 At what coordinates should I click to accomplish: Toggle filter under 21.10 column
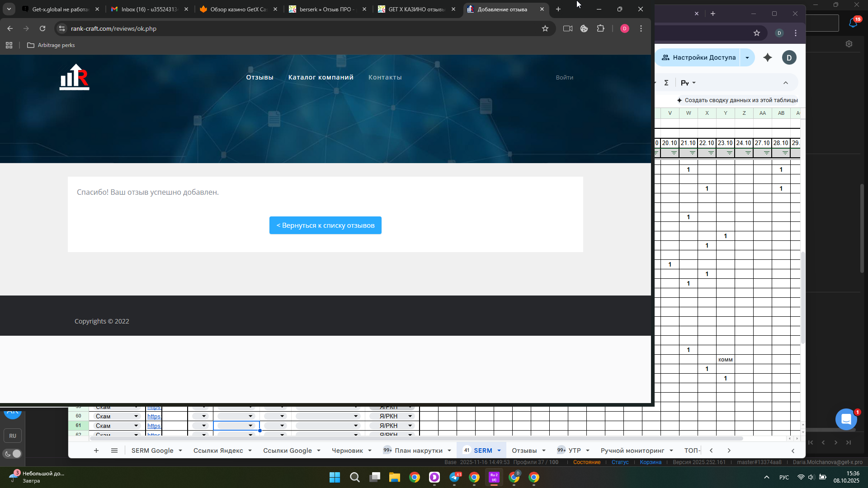pos(692,153)
